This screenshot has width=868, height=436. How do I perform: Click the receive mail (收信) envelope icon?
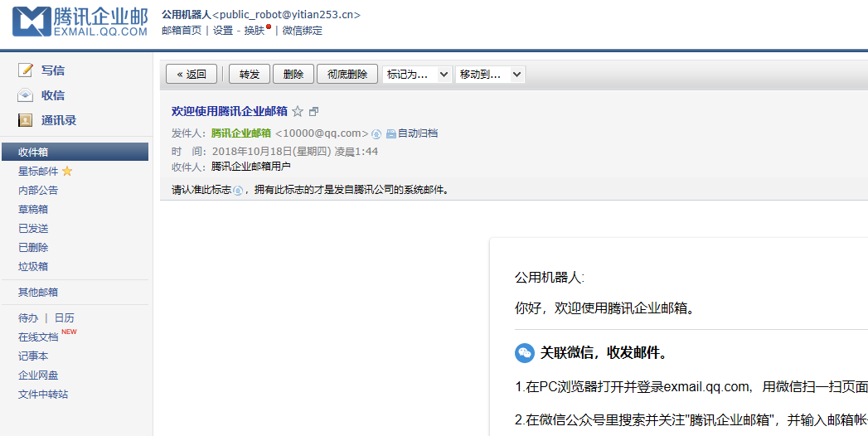tap(26, 95)
